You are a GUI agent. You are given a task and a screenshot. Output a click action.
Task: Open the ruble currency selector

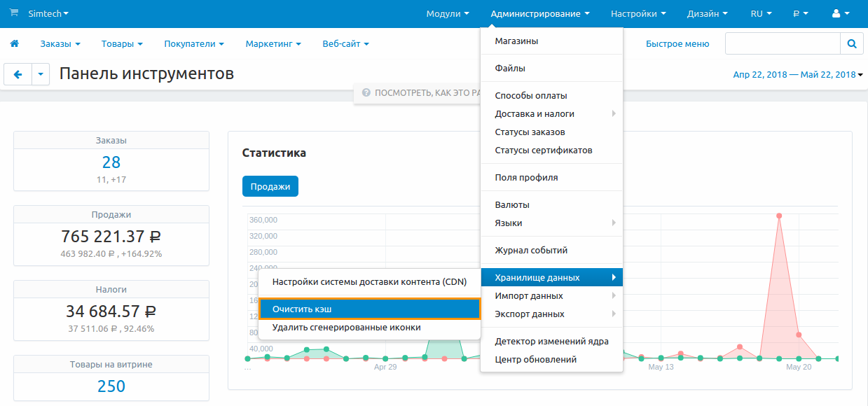pos(801,13)
